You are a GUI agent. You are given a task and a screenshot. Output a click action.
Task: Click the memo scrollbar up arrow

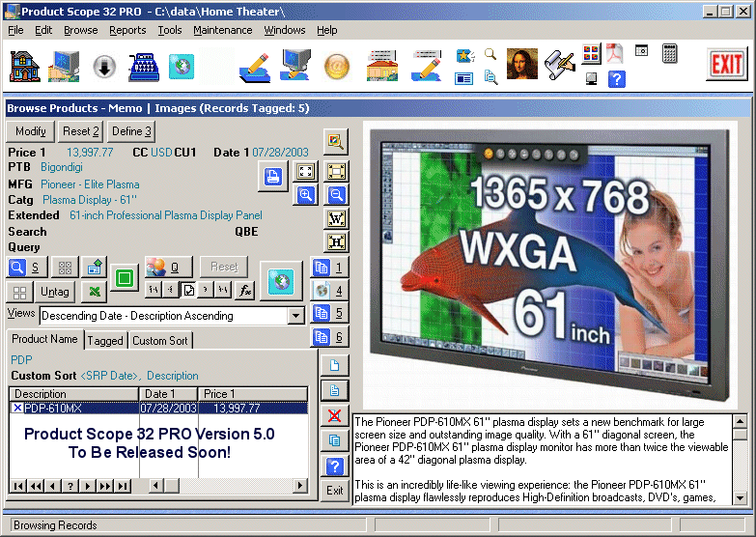coord(741,422)
